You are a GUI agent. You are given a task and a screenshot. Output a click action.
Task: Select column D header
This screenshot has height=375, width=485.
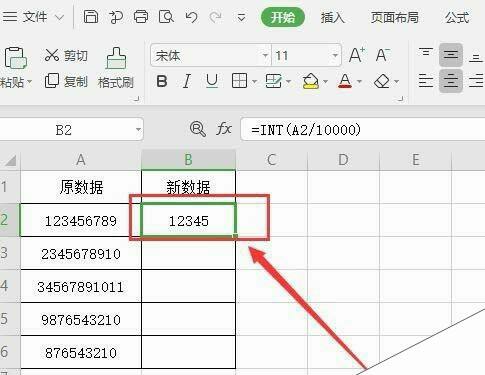pyautogui.click(x=343, y=160)
